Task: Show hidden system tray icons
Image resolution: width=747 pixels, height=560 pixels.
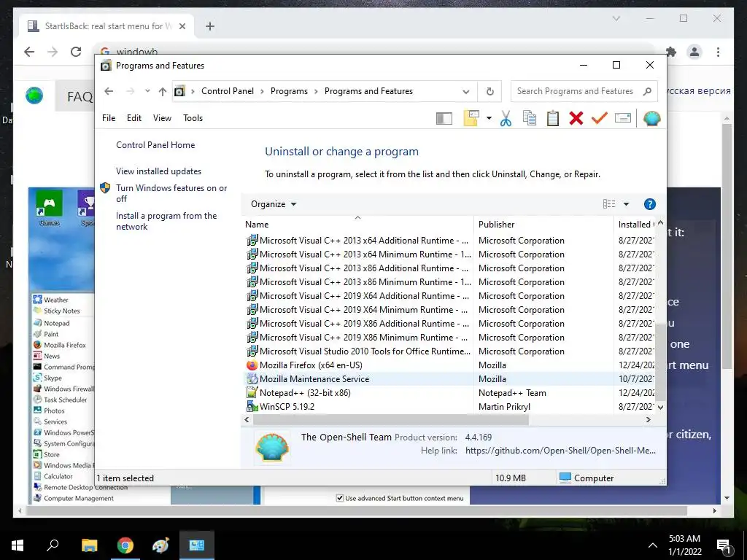Action: [653, 545]
